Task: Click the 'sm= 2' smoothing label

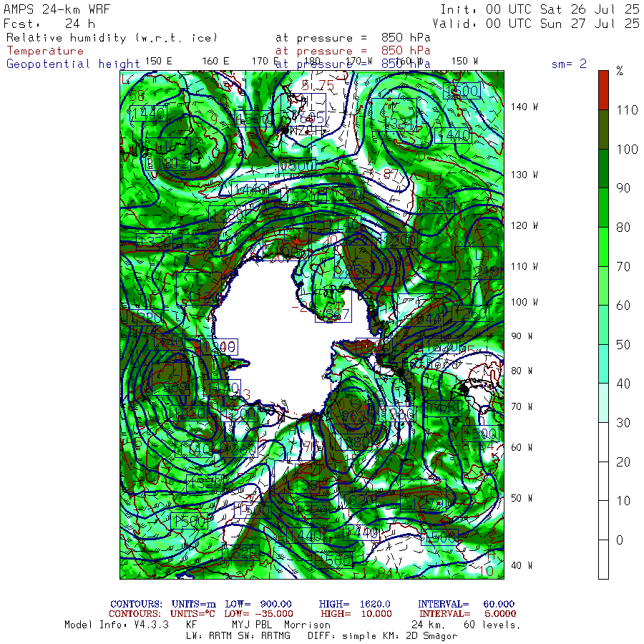Action: 569,64
